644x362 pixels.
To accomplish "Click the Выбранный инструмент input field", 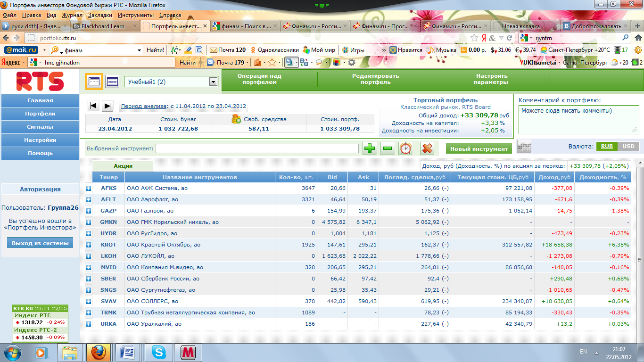I will click(x=257, y=148).
